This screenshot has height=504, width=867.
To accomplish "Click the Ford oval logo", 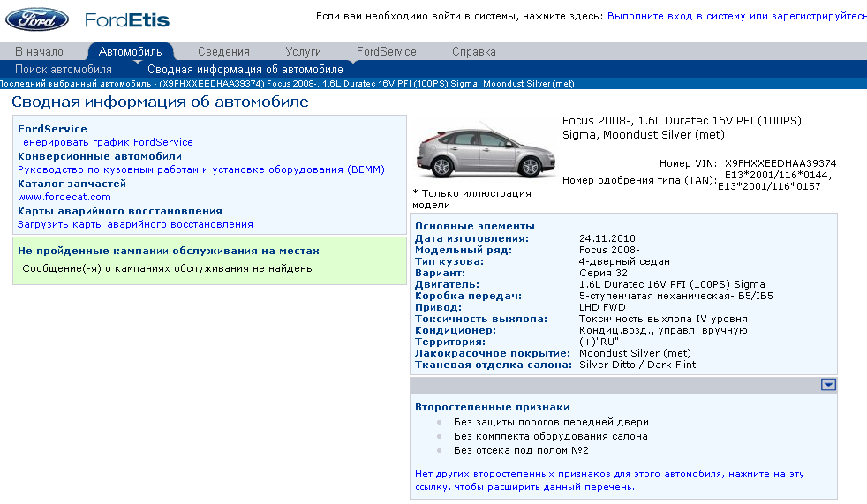I will (x=37, y=19).
